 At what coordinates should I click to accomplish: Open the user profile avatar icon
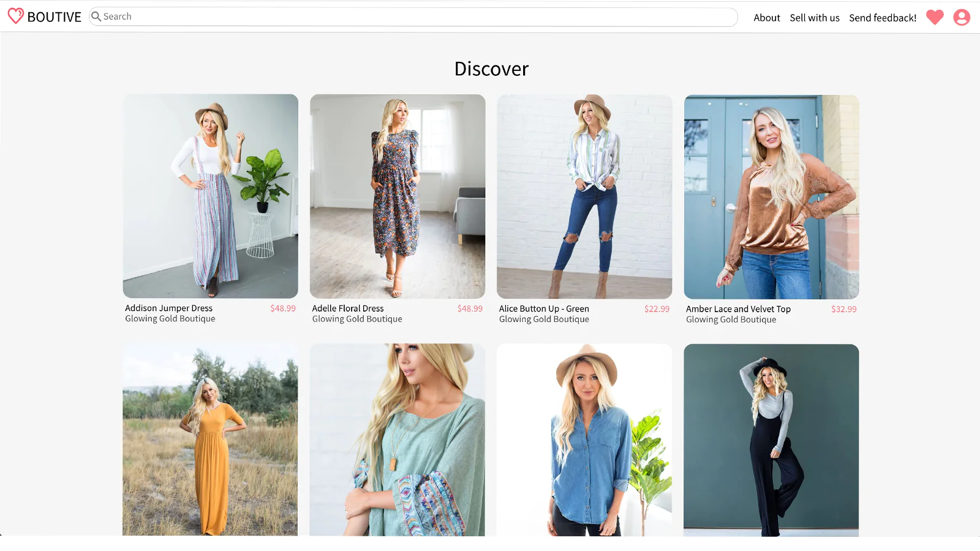pyautogui.click(x=962, y=17)
